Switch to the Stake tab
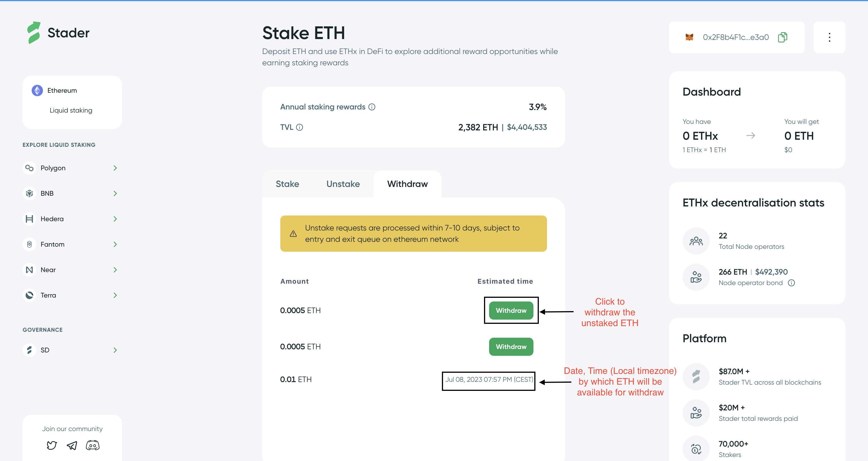This screenshot has width=868, height=461. pyautogui.click(x=287, y=184)
